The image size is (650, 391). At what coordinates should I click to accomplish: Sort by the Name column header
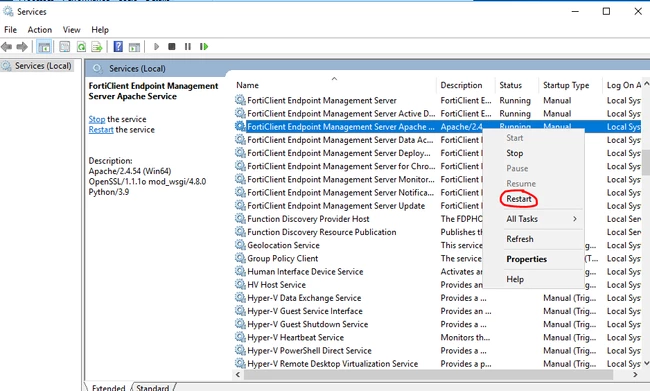point(334,85)
